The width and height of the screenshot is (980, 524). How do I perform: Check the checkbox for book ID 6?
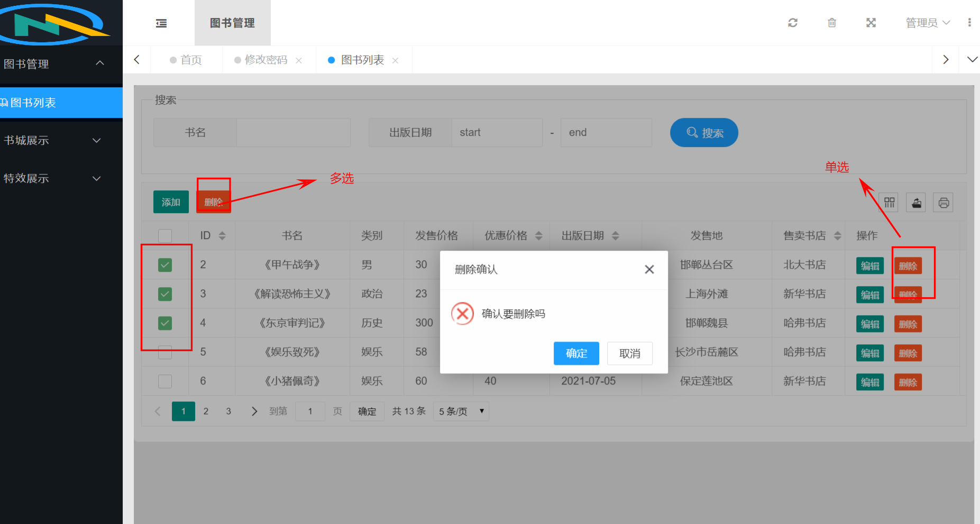(165, 381)
